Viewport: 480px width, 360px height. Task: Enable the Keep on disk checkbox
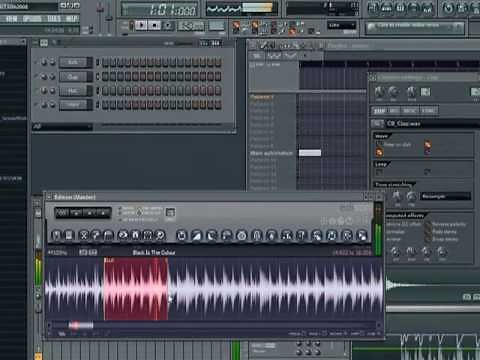pos(379,144)
